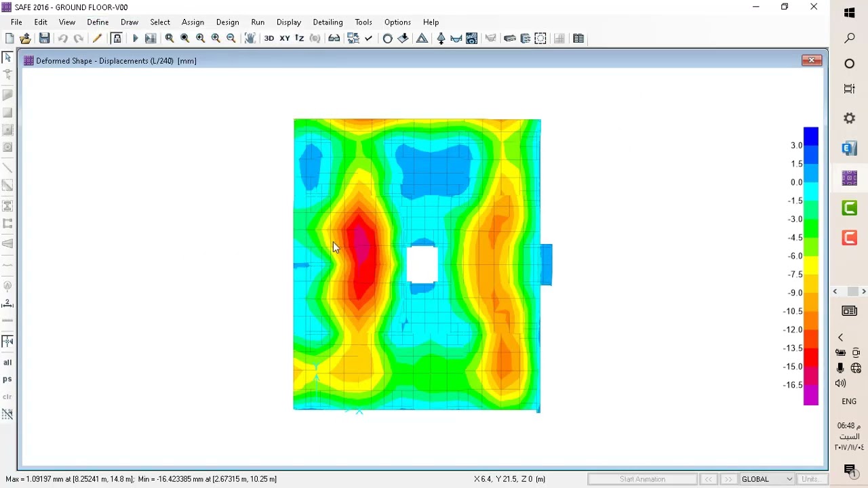Create a new model with New icon

(9, 39)
